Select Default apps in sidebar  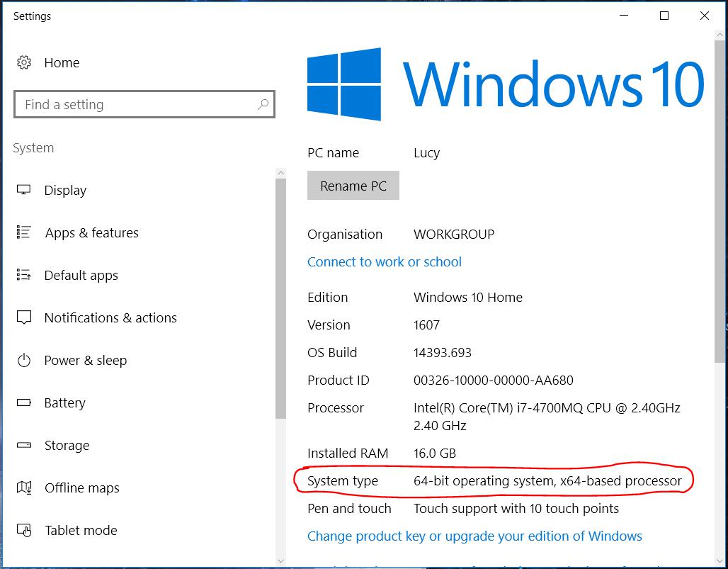click(81, 276)
